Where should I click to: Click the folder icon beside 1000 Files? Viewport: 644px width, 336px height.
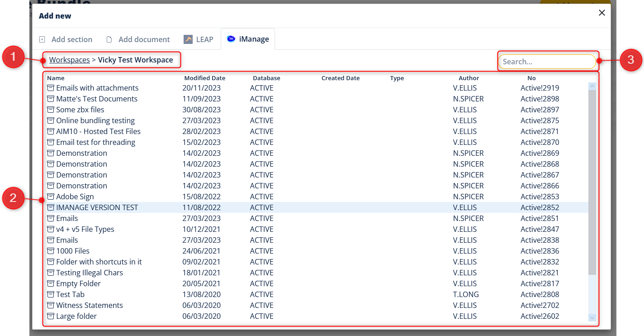pos(50,251)
